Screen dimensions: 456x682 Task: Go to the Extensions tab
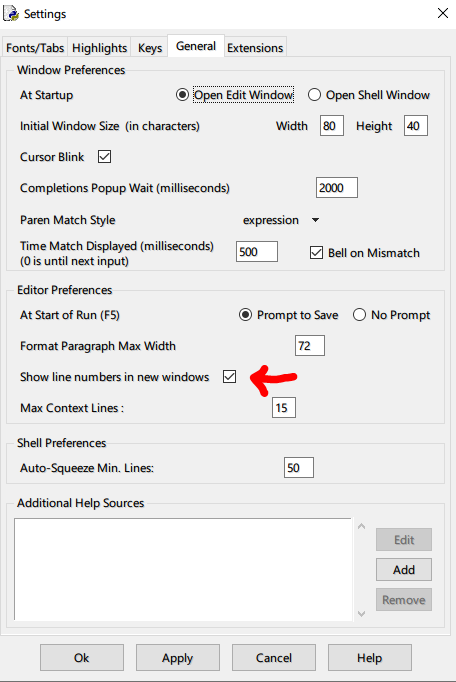click(x=255, y=48)
